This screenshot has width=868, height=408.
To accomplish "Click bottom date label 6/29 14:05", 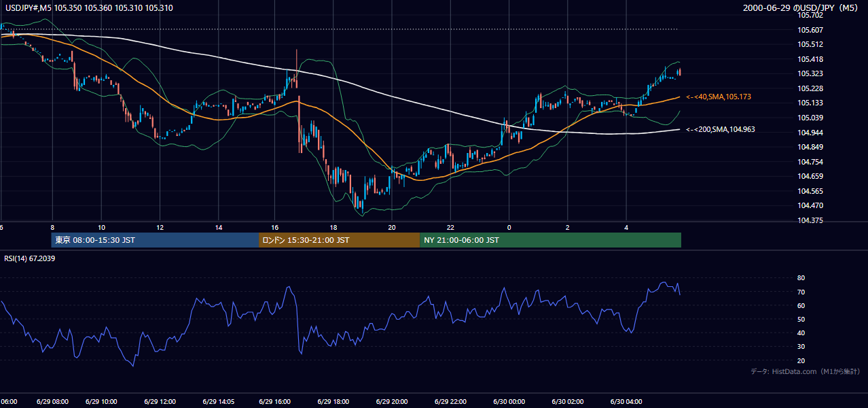I will click(x=219, y=402).
